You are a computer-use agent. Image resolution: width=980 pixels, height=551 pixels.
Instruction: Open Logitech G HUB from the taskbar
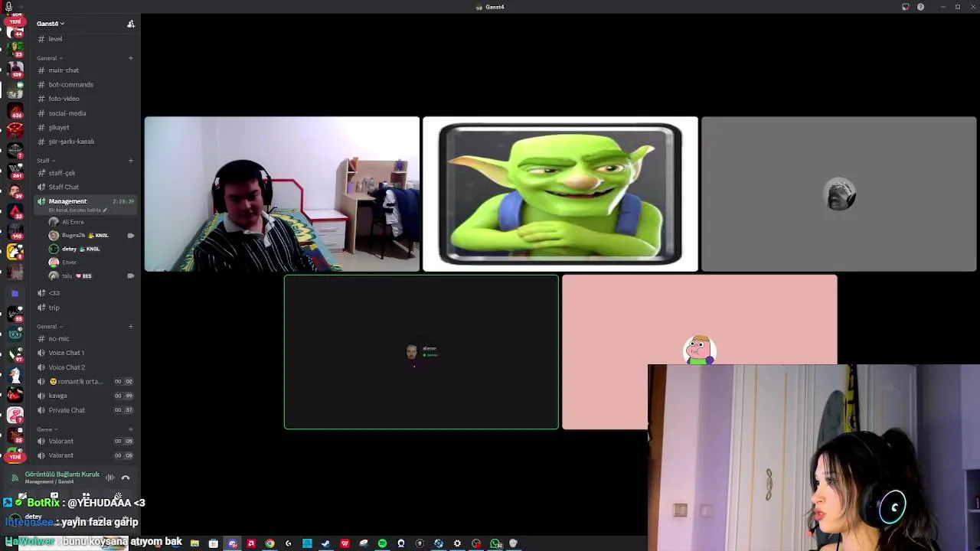(x=289, y=543)
